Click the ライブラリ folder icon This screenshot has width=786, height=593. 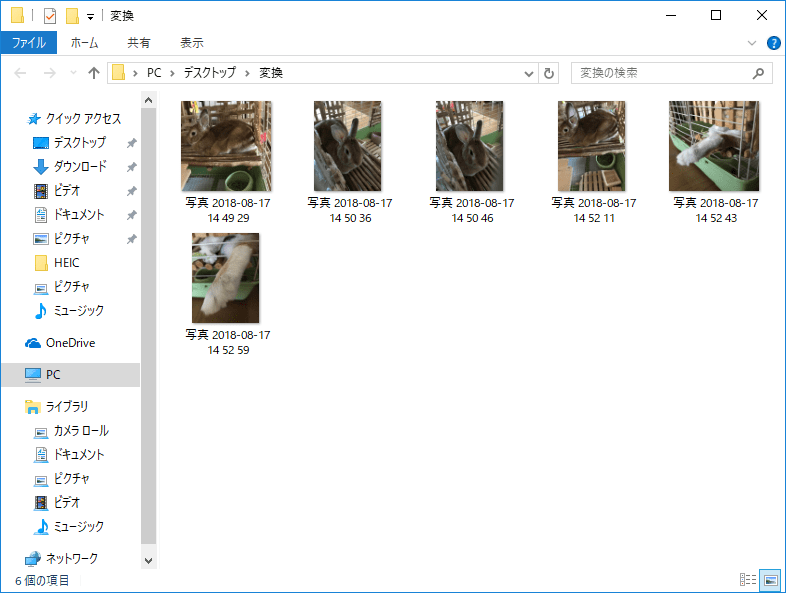[33, 407]
